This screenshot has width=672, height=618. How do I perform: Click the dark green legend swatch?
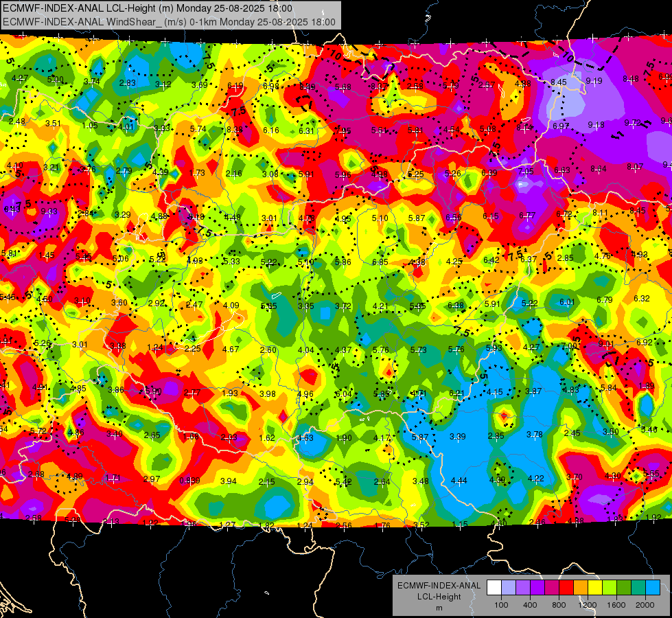click(624, 587)
